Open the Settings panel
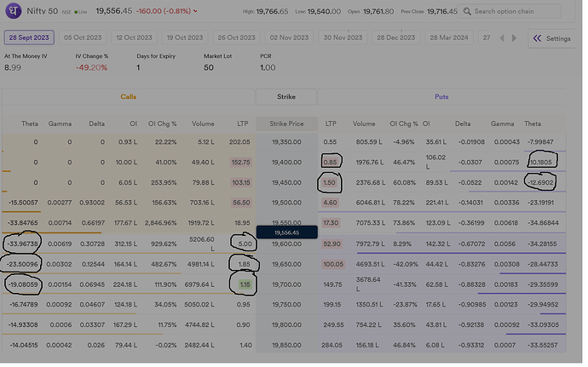 click(x=553, y=38)
